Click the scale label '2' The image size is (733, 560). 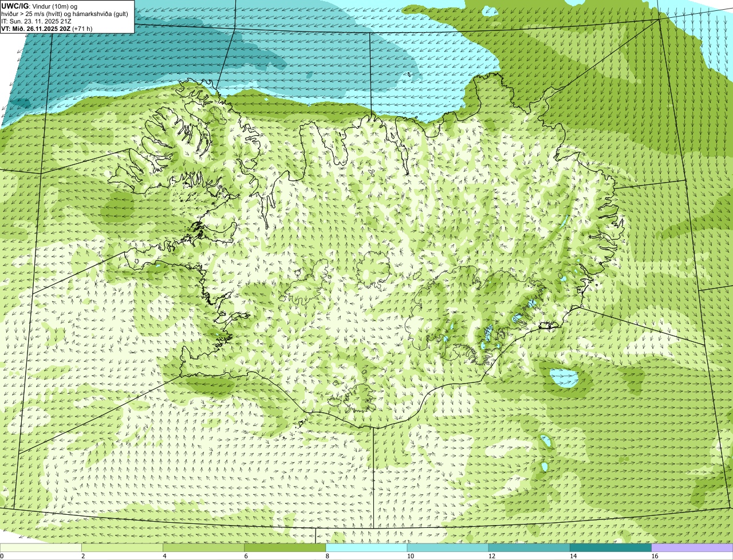pos(83,556)
